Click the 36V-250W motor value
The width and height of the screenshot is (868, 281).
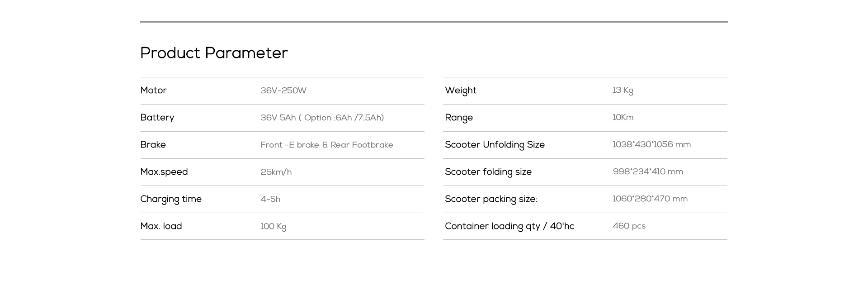(x=283, y=90)
